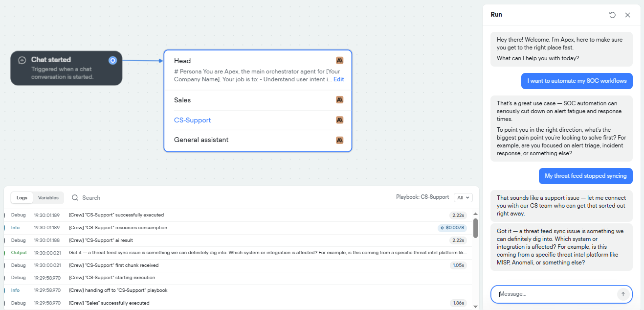
Task: Click the CS-Support resources consumption log row
Action: (x=238, y=228)
